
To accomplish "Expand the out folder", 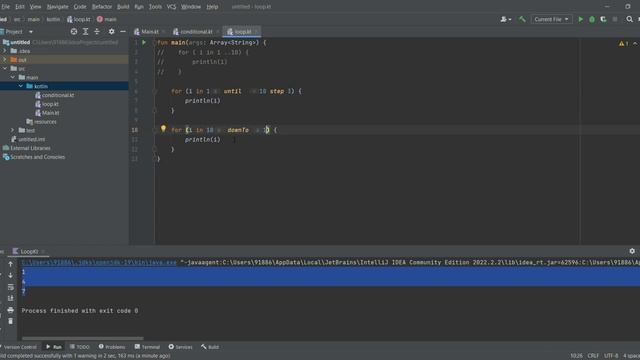I will pyautogui.click(x=5, y=60).
